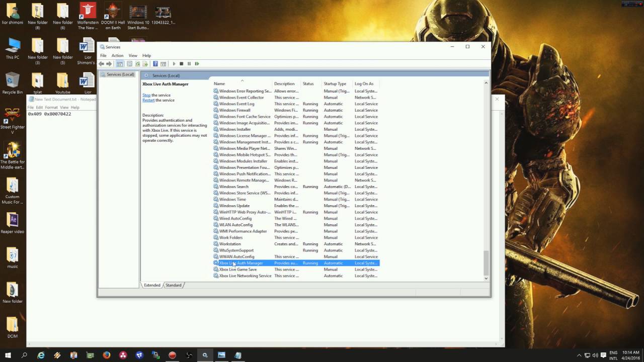Click the Refresh toolbar icon in Services

pyautogui.click(x=137, y=64)
